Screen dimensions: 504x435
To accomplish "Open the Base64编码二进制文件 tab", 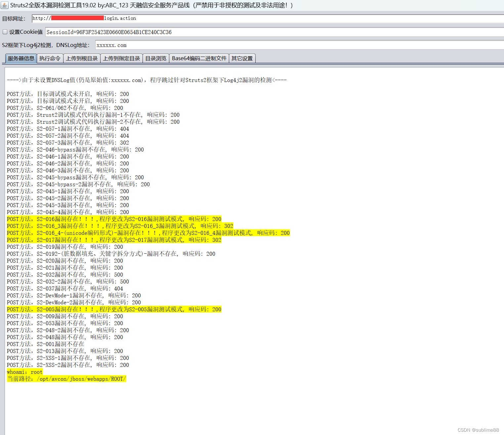I will tap(199, 59).
